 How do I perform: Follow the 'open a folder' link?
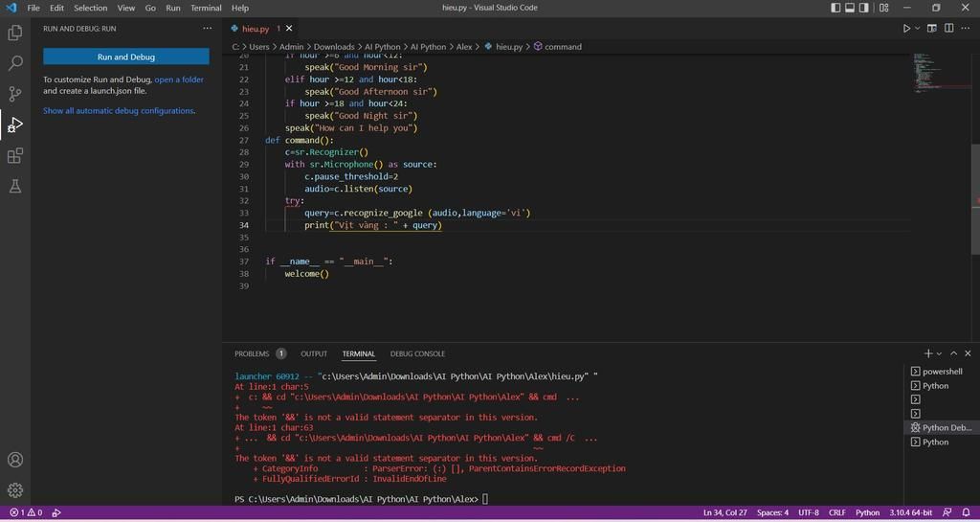[x=179, y=79]
